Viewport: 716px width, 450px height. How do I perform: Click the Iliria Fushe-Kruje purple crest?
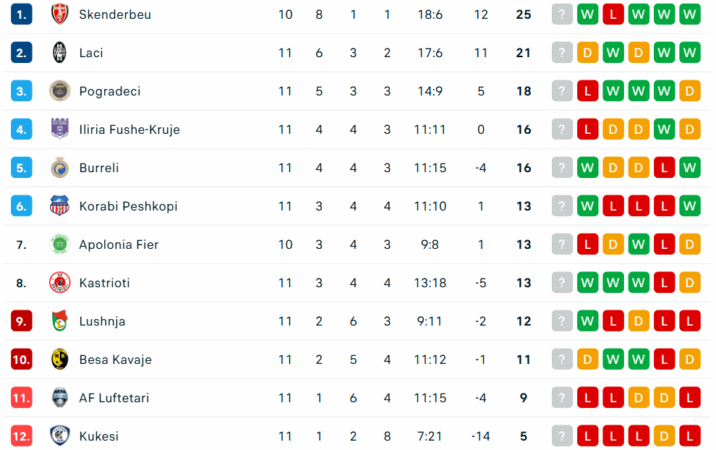pos(59,129)
